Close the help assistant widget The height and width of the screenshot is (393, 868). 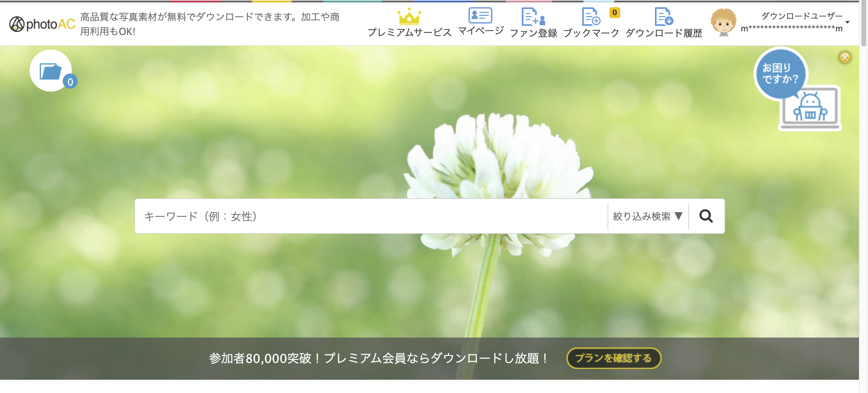pos(845,57)
